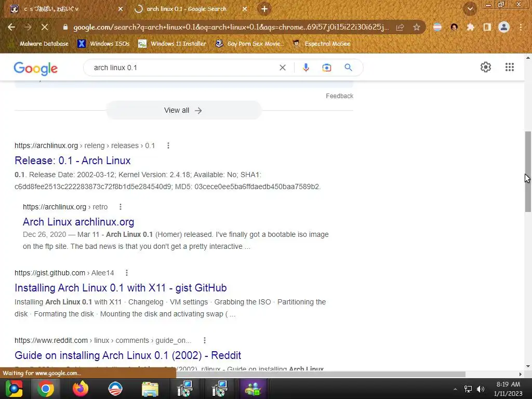Launch Firefox from the taskbar
532x399 pixels.
(81, 389)
